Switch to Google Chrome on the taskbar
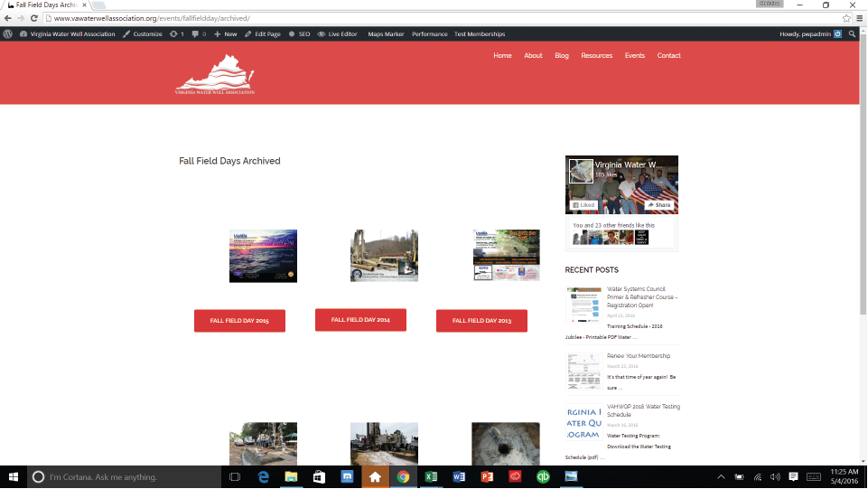 pos(403,477)
